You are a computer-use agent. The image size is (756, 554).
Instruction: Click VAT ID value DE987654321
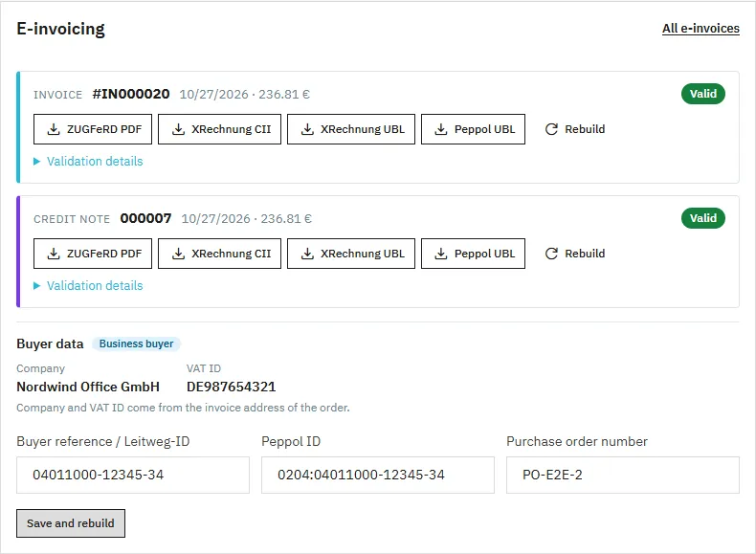[231, 387]
